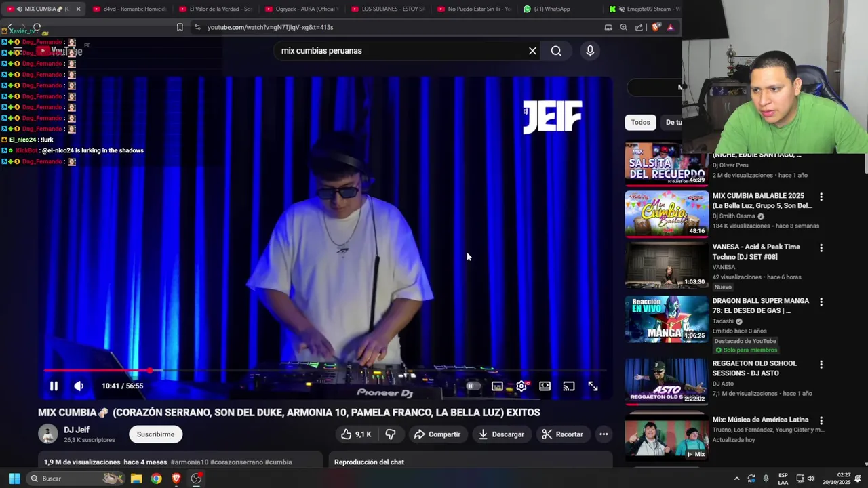Show hidden system tray icons
The image size is (868, 488).
click(736, 479)
